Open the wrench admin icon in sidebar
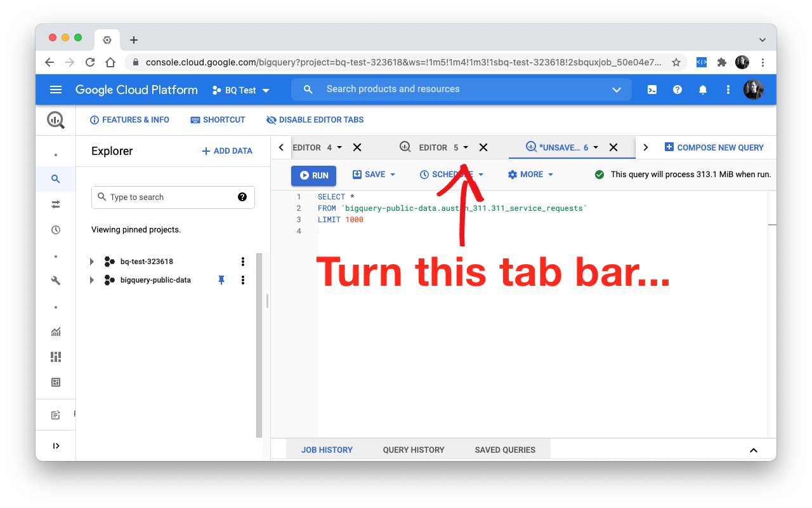 coord(56,281)
